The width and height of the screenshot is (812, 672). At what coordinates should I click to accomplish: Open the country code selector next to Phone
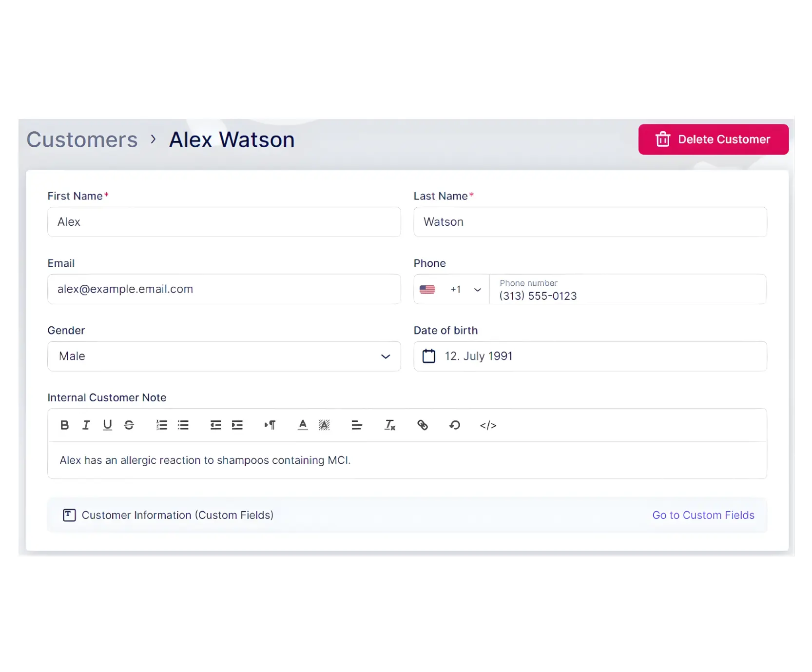(451, 289)
